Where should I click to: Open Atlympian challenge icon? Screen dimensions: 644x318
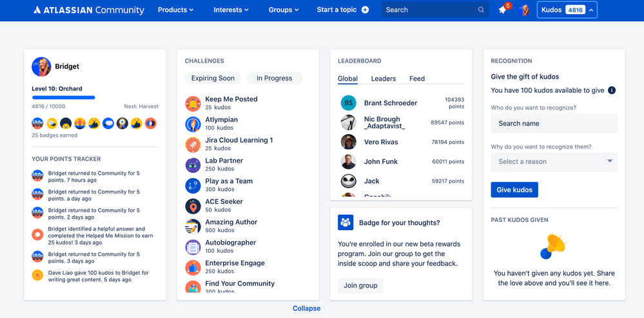click(x=193, y=124)
